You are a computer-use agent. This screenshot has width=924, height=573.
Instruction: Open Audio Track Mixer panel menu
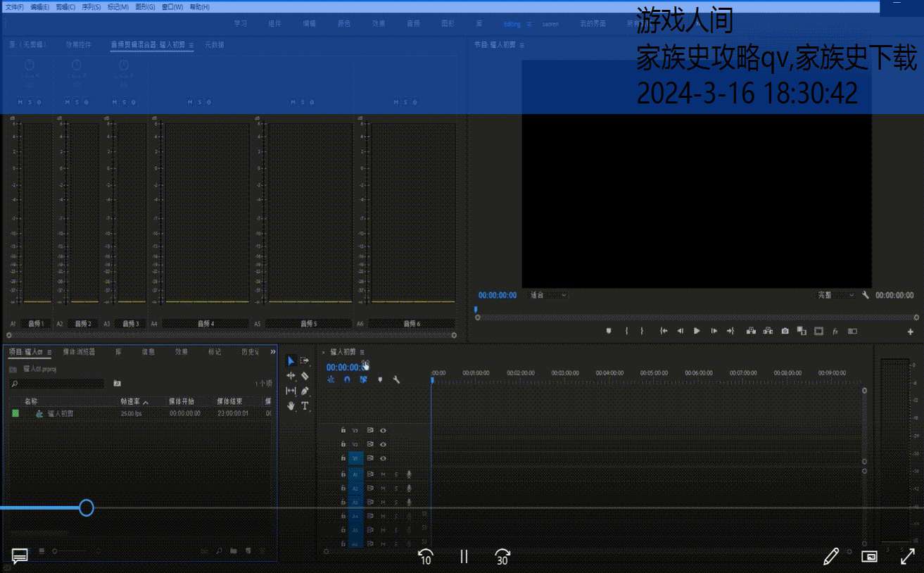191,44
